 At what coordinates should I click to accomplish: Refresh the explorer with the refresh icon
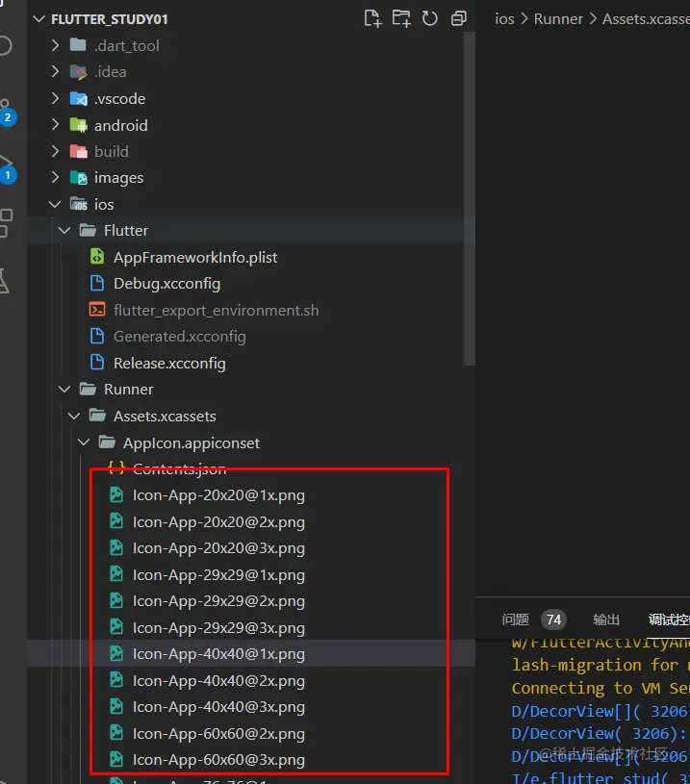(x=430, y=18)
